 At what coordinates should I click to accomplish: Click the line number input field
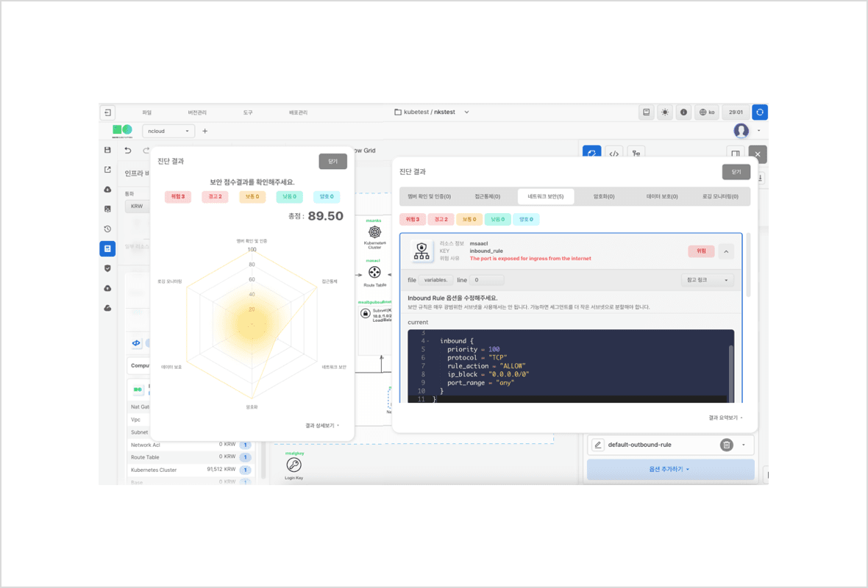pyautogui.click(x=487, y=280)
